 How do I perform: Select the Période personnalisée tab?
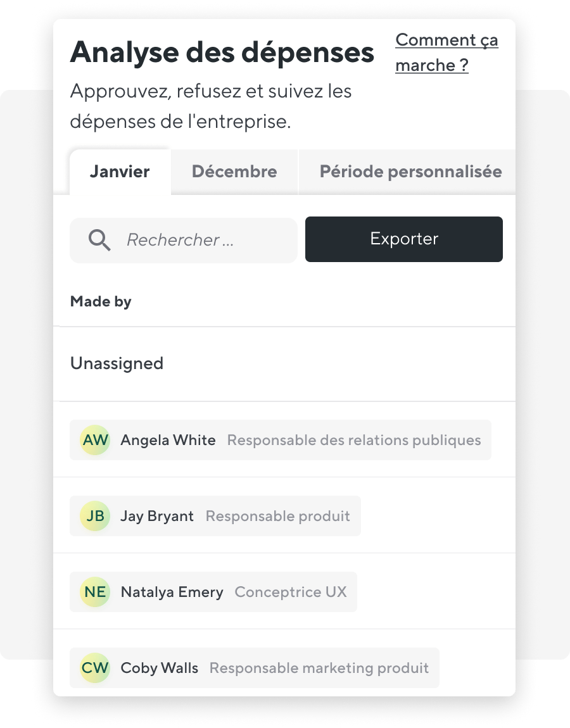[x=410, y=172]
